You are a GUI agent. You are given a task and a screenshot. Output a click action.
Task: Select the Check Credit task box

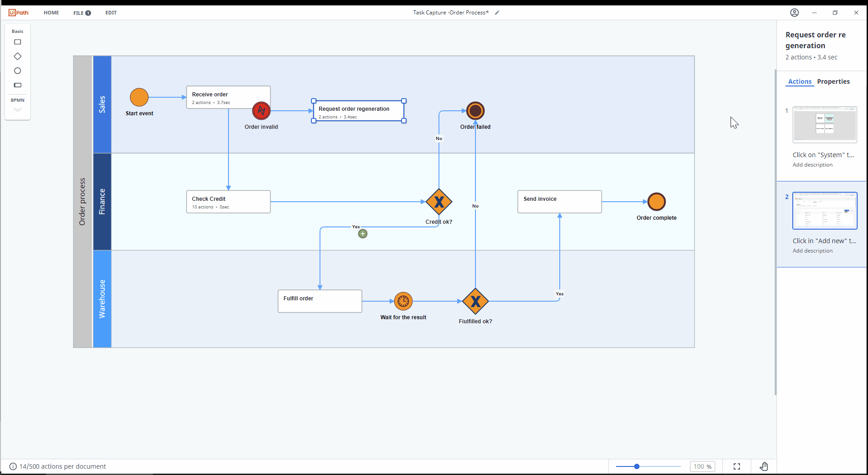pyautogui.click(x=228, y=202)
